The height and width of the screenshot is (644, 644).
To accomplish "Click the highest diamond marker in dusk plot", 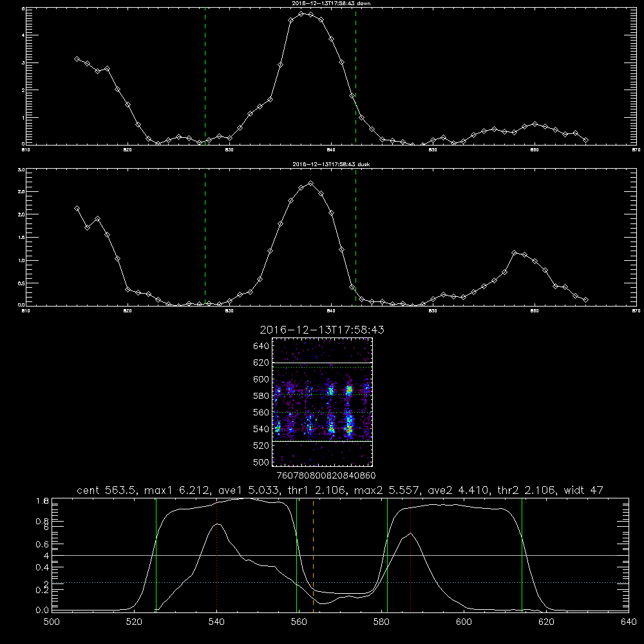I will pos(311,183).
